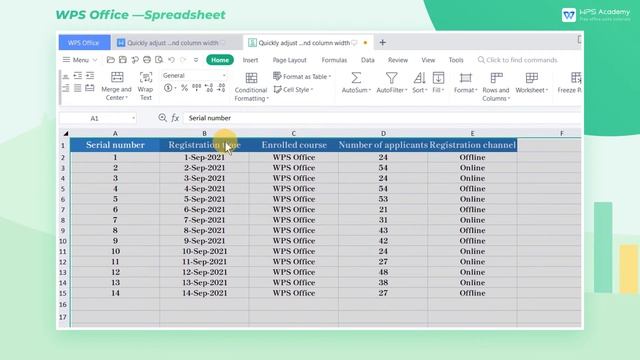Open the Page Layout tab

pyautogui.click(x=289, y=60)
